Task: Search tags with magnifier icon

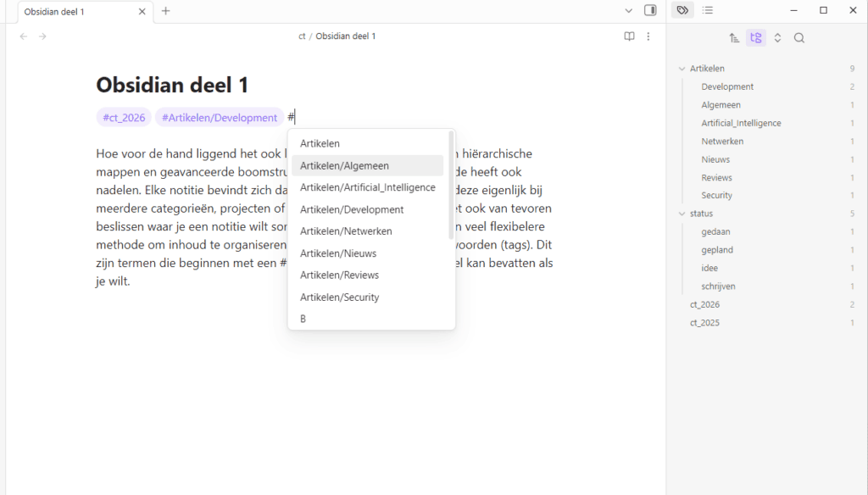Action: tap(798, 37)
